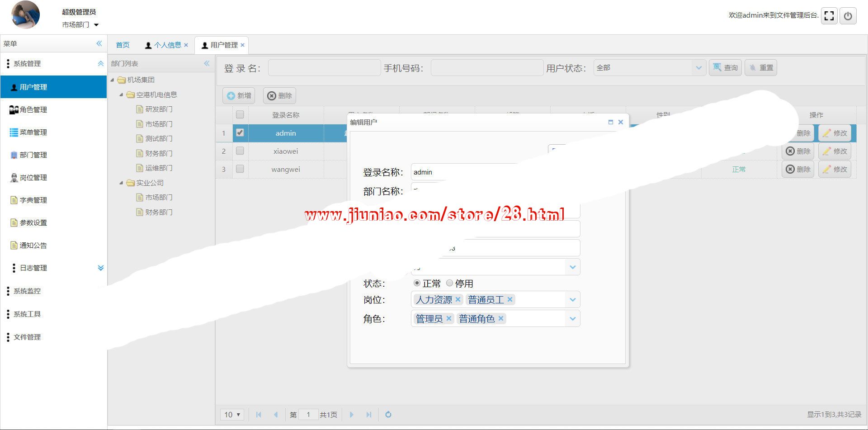This screenshot has width=868, height=430.
Task: Select 运维部门 in the department tree
Action: coord(159,168)
